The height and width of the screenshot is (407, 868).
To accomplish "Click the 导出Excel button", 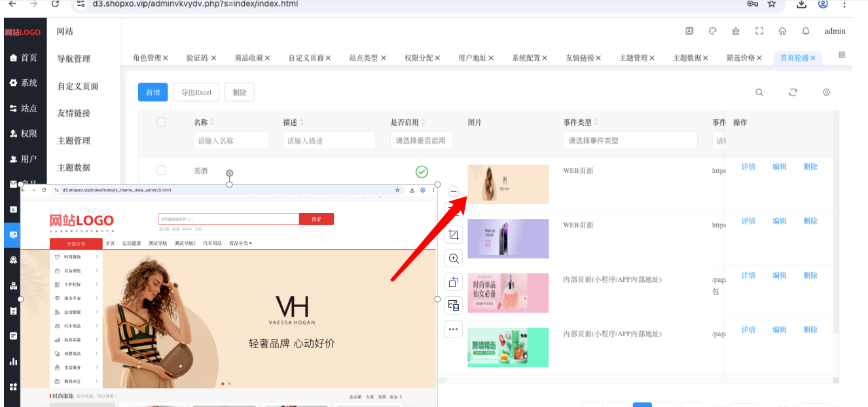I will tap(196, 92).
